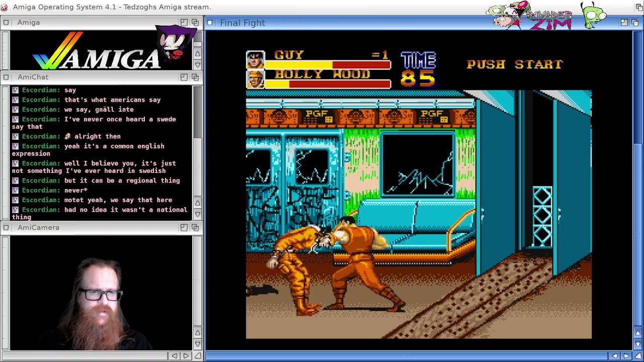
Task: Click the chat message "that's what americans say"
Action: tap(113, 100)
